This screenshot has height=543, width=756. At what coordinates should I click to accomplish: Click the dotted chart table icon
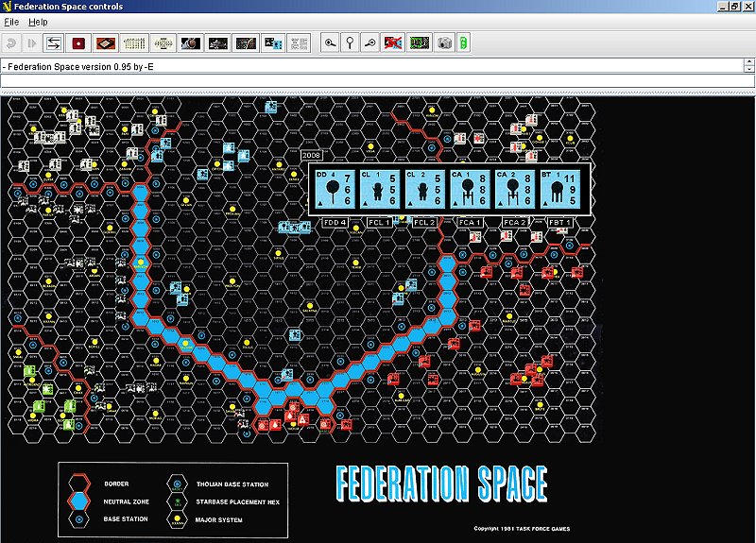(x=134, y=43)
